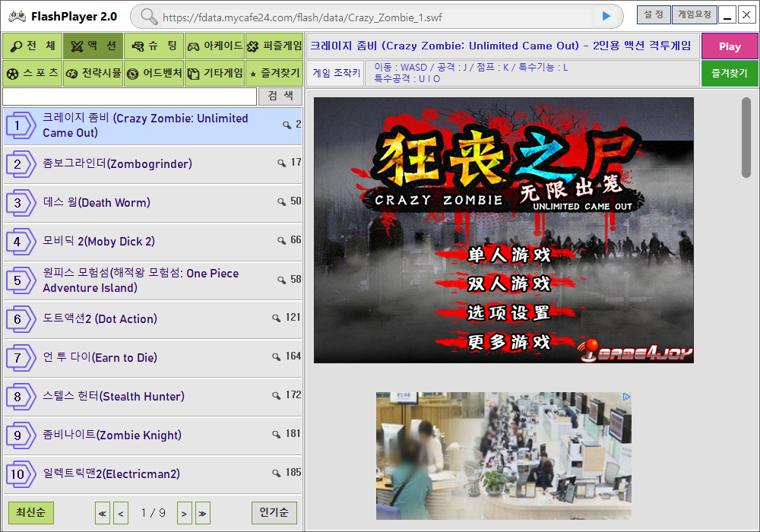
Task: Click the number 10 arrow badge icon
Action: pyautogui.click(x=21, y=474)
